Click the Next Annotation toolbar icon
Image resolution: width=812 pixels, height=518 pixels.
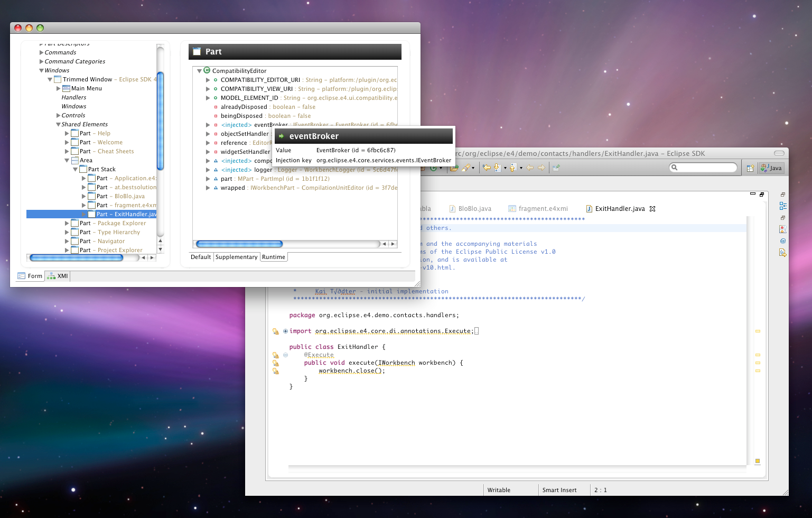(x=497, y=168)
